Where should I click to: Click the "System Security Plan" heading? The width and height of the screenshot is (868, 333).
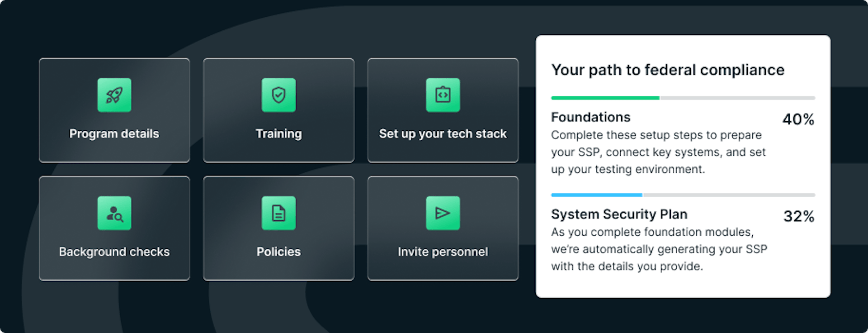tap(619, 214)
